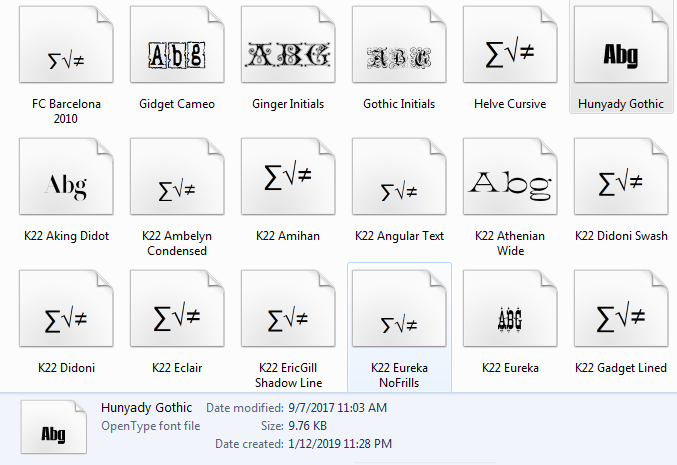The image size is (677, 465).
Task: Click the 'K22 Didoni Swash' file name
Action: pos(621,236)
